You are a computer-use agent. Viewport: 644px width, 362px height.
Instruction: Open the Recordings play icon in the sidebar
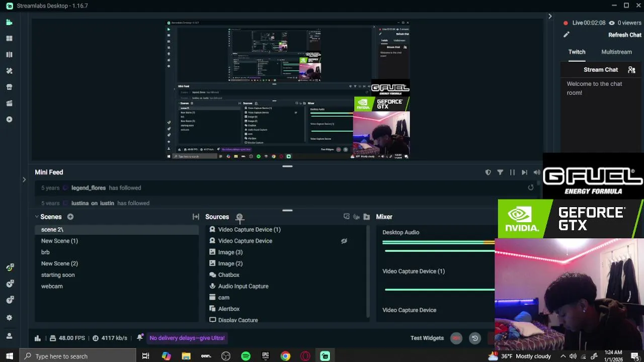9,119
